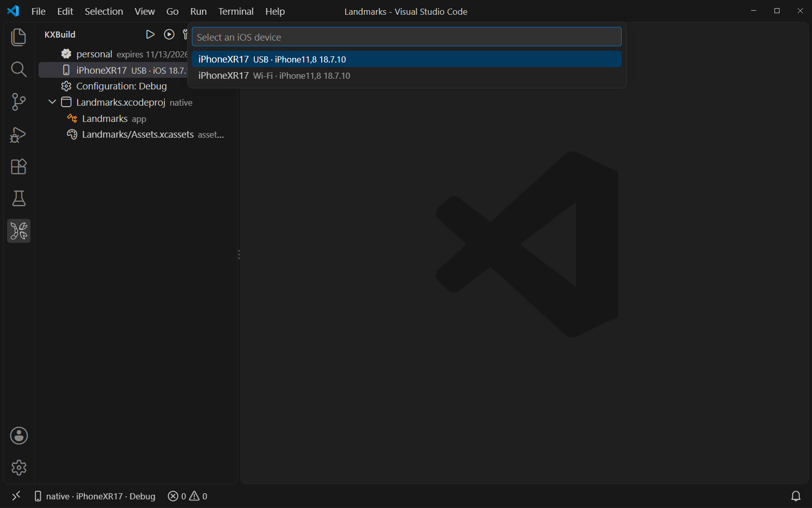Image resolution: width=812 pixels, height=508 pixels.
Task: Focus the 'Select an iOS device' input box
Action: [407, 37]
